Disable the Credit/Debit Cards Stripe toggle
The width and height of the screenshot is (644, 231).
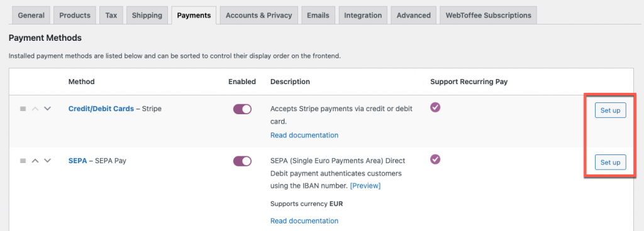(x=242, y=109)
